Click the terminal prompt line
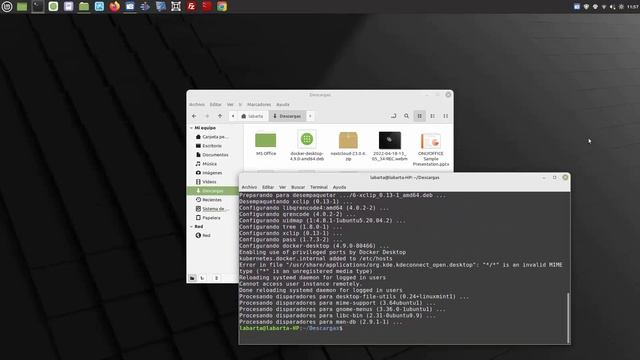Image resolution: width=640 pixels, height=360 pixels. [x=291, y=328]
